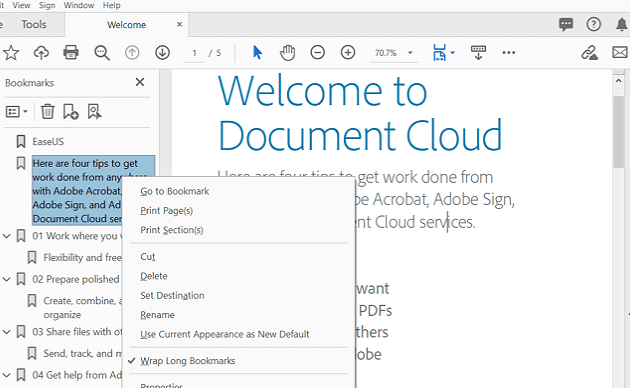Image resolution: width=630 pixels, height=388 pixels.
Task: Collapse the 01 Work where you bookmark
Action: coord(6,236)
